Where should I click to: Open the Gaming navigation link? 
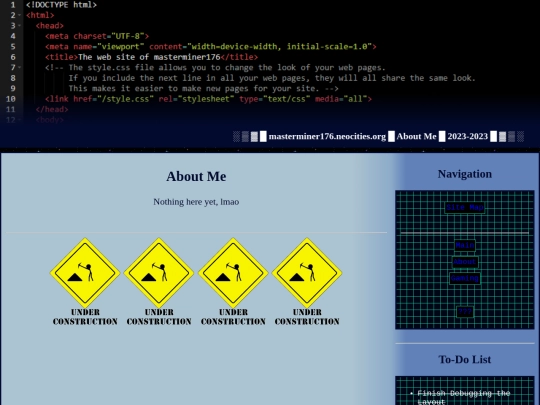pos(465,278)
